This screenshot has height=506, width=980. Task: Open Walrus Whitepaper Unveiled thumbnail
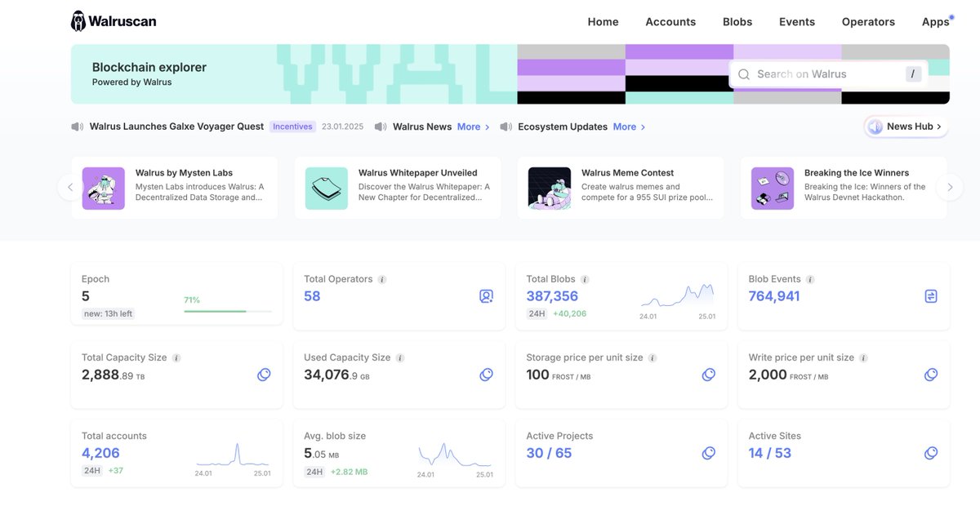327,189
